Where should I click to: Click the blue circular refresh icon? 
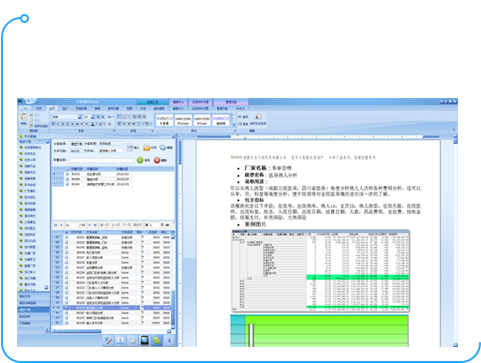(163, 147)
